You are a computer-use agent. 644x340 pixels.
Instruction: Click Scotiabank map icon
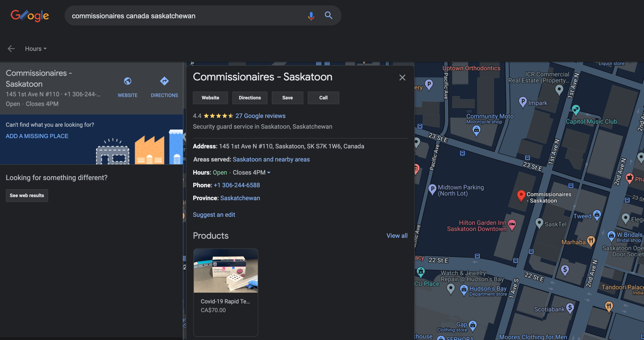(x=570, y=308)
